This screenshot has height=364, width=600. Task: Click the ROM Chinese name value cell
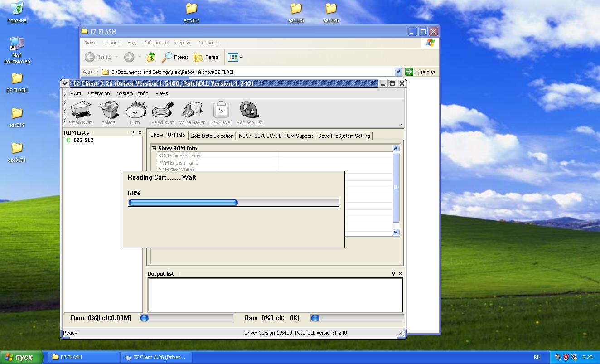coord(334,155)
